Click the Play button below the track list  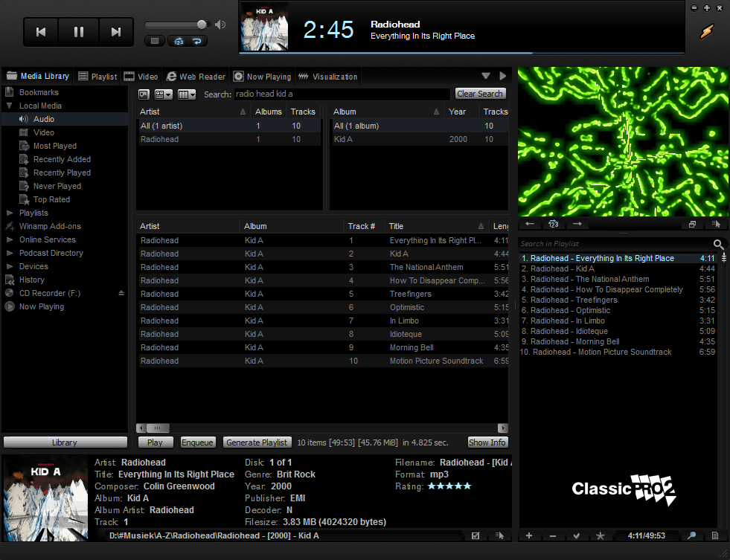155,442
